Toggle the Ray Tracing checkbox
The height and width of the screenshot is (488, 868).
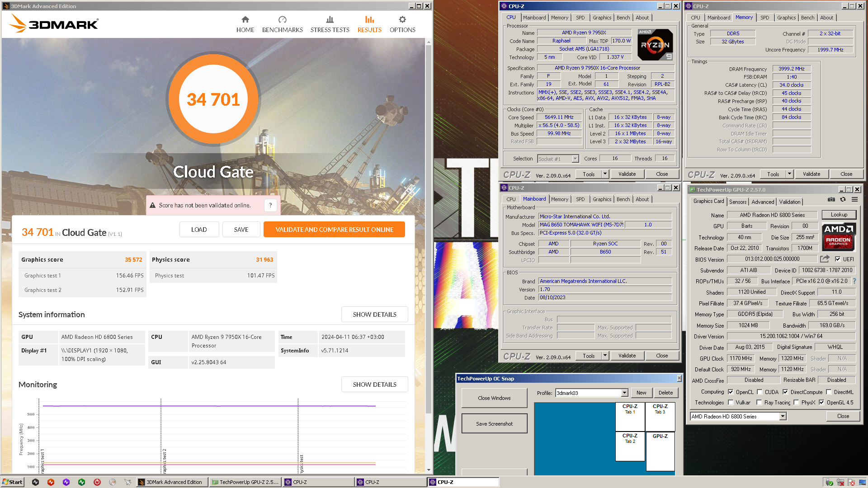point(759,402)
